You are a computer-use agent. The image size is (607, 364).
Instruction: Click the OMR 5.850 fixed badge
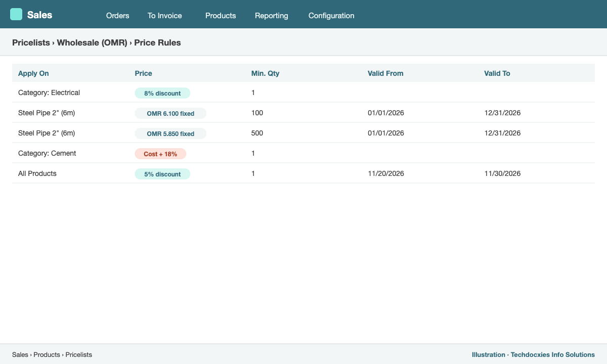point(170,133)
